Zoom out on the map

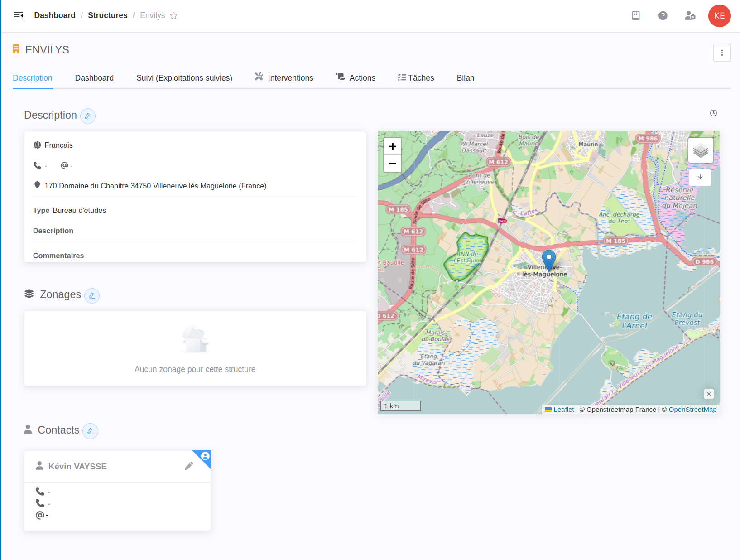click(393, 164)
